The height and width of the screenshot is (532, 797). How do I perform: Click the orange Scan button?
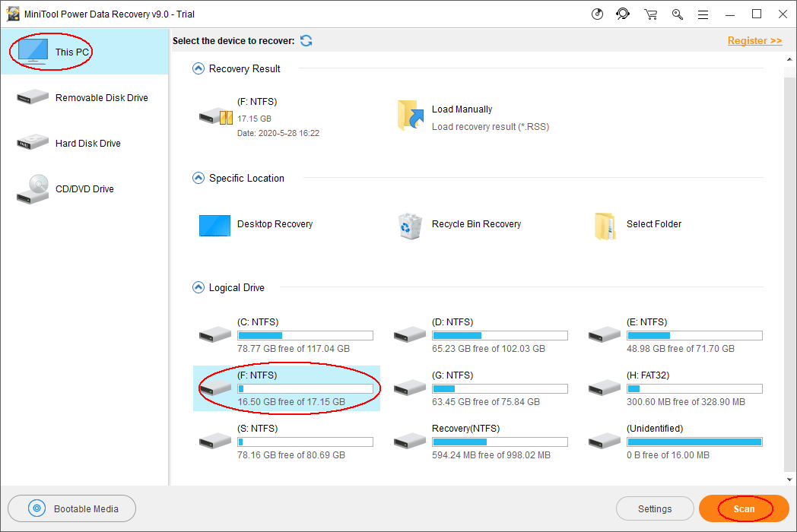tap(744, 509)
